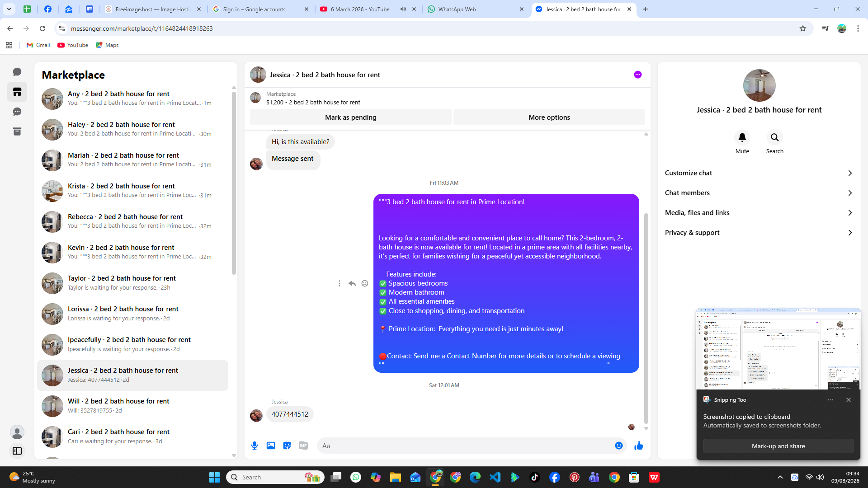Open the GIF picker icon
Screen dimensions: 868x488
tap(303, 446)
